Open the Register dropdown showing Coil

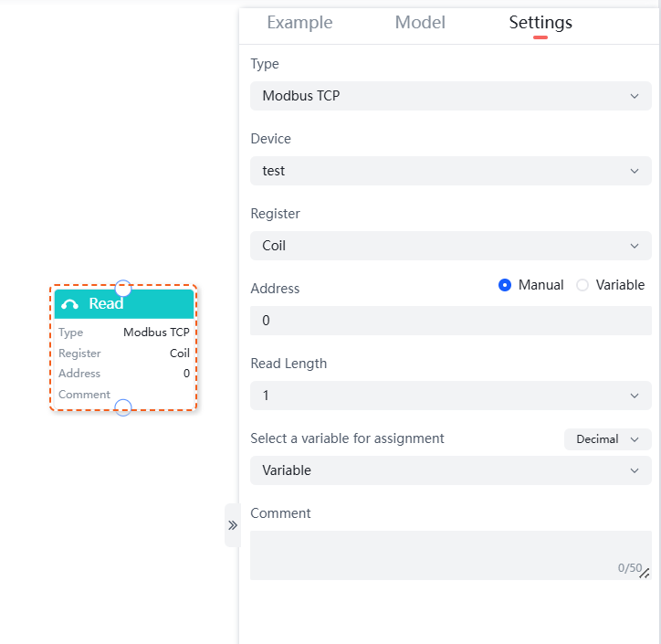[x=450, y=246]
